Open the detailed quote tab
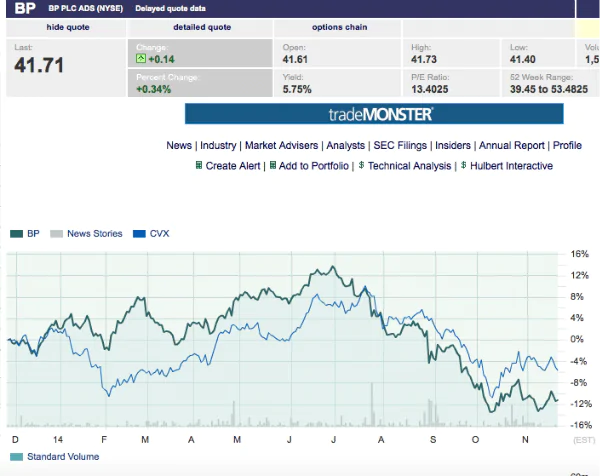The height and width of the screenshot is (476, 600). [202, 27]
